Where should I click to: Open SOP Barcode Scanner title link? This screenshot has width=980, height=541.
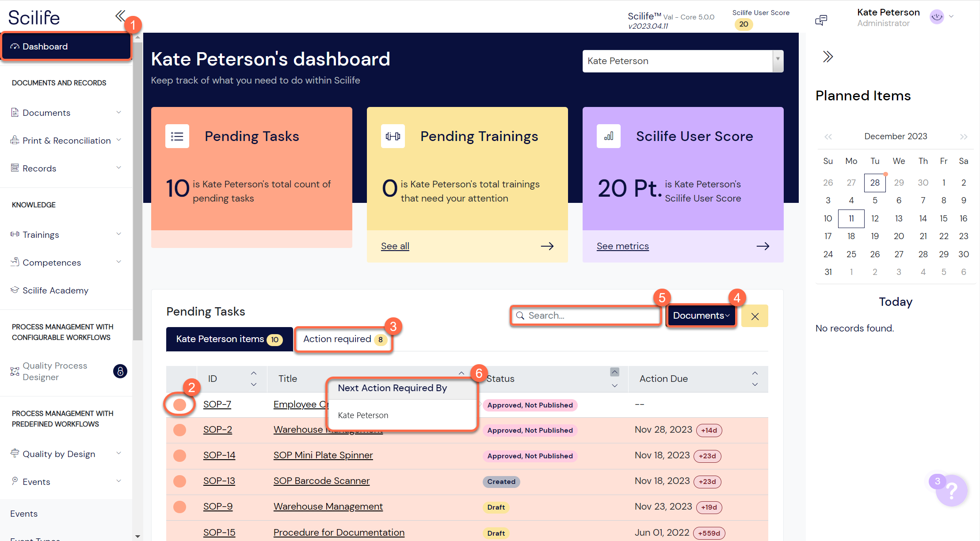(321, 481)
